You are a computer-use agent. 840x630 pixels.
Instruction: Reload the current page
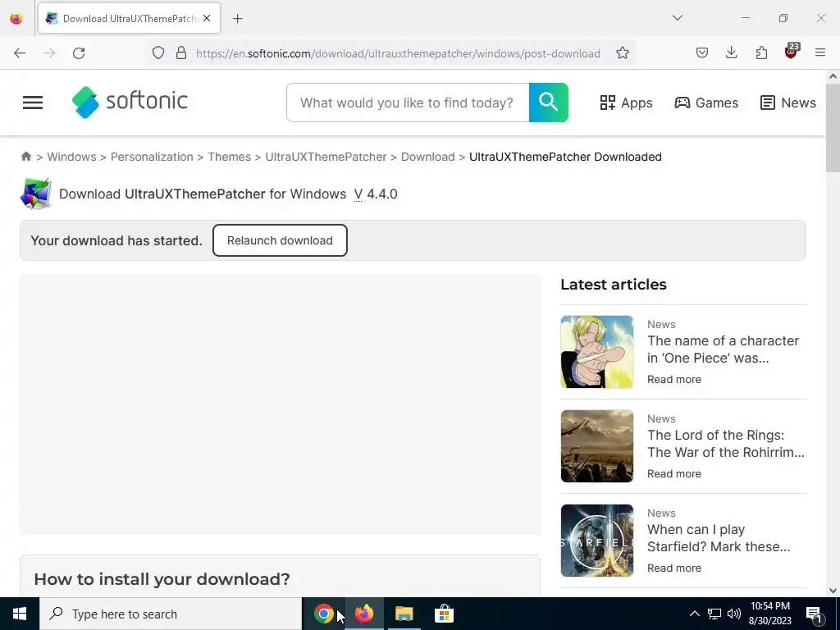pyautogui.click(x=79, y=53)
